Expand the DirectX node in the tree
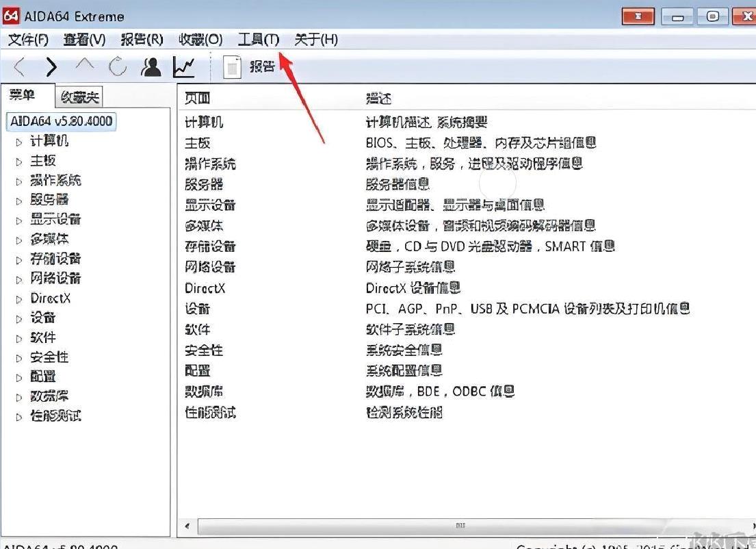 point(18,299)
